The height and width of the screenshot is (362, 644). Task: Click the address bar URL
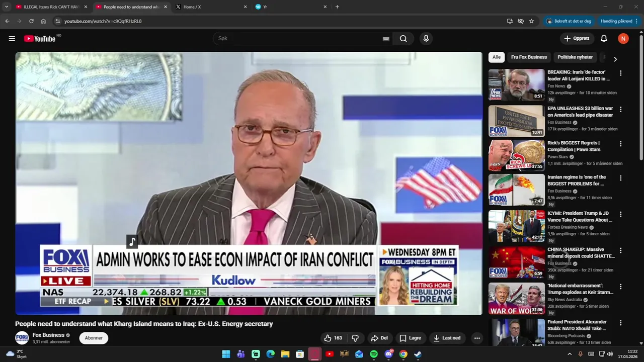(x=103, y=21)
